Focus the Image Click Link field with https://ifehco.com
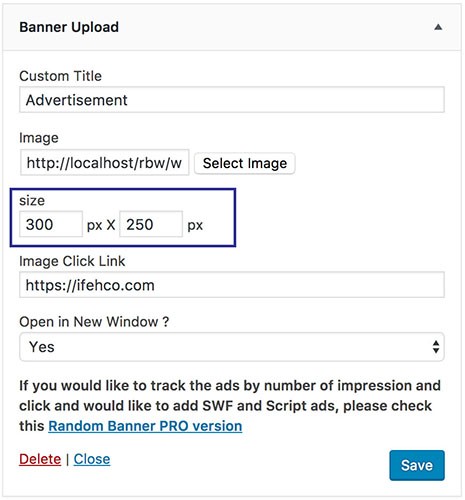 (x=232, y=285)
